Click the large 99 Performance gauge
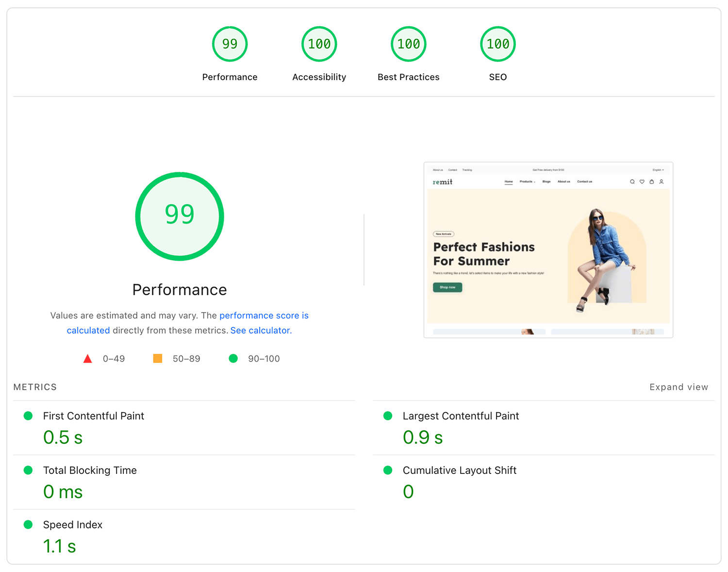Image resolution: width=728 pixels, height=572 pixels. (180, 216)
